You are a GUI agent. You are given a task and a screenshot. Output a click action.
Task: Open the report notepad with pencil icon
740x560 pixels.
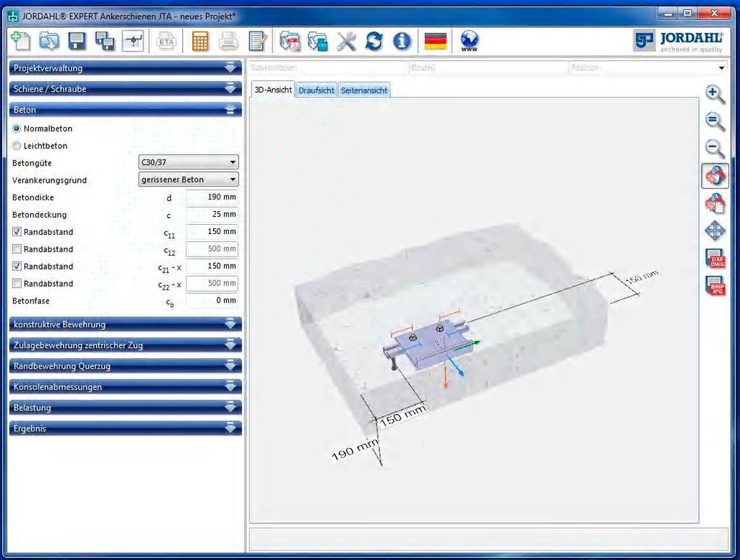click(x=258, y=41)
